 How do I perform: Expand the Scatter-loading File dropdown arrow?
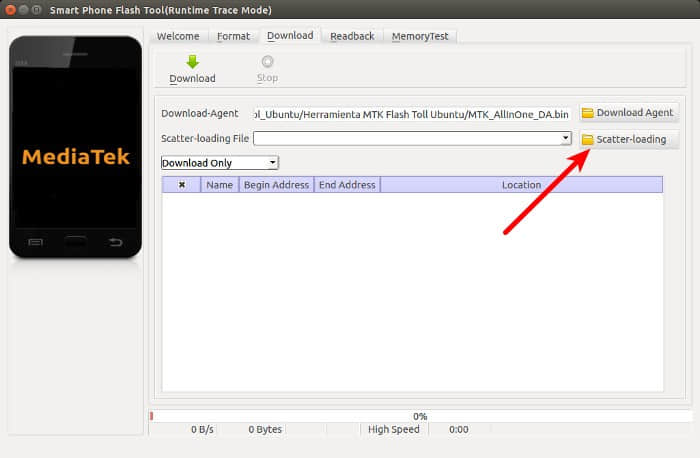pos(566,138)
